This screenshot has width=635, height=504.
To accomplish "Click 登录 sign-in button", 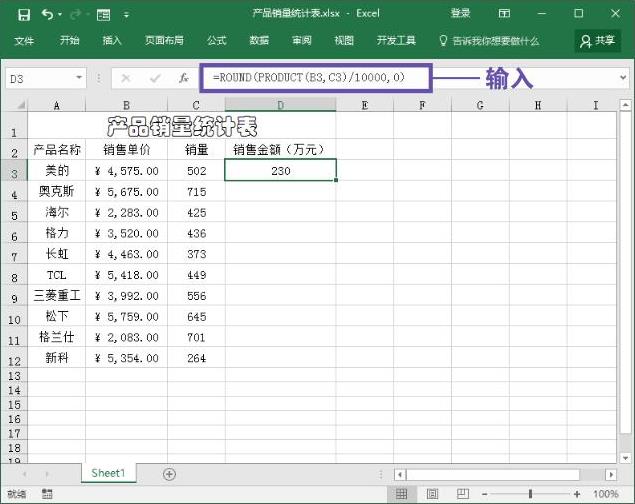I will tap(460, 13).
